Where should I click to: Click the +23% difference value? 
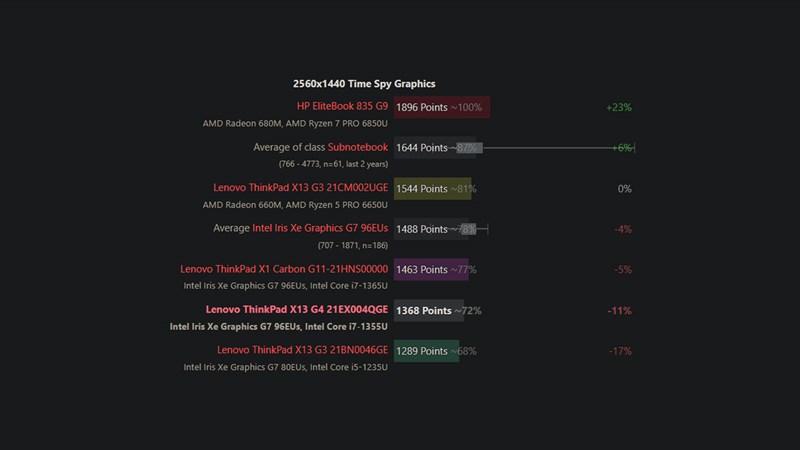619,107
